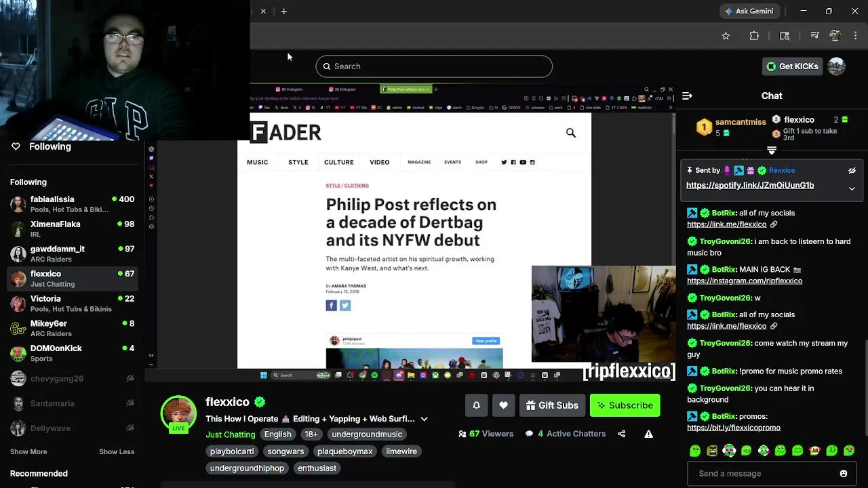
Task: Open the user profile avatar menu
Action: coord(836,66)
